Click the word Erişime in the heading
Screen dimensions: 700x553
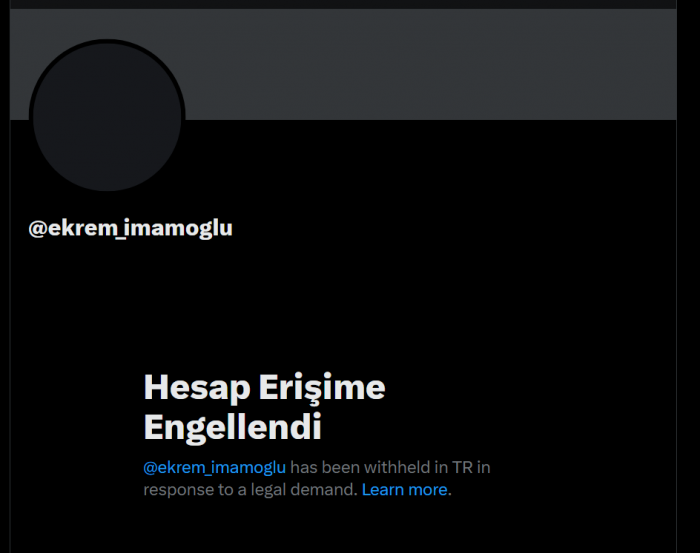[322, 387]
